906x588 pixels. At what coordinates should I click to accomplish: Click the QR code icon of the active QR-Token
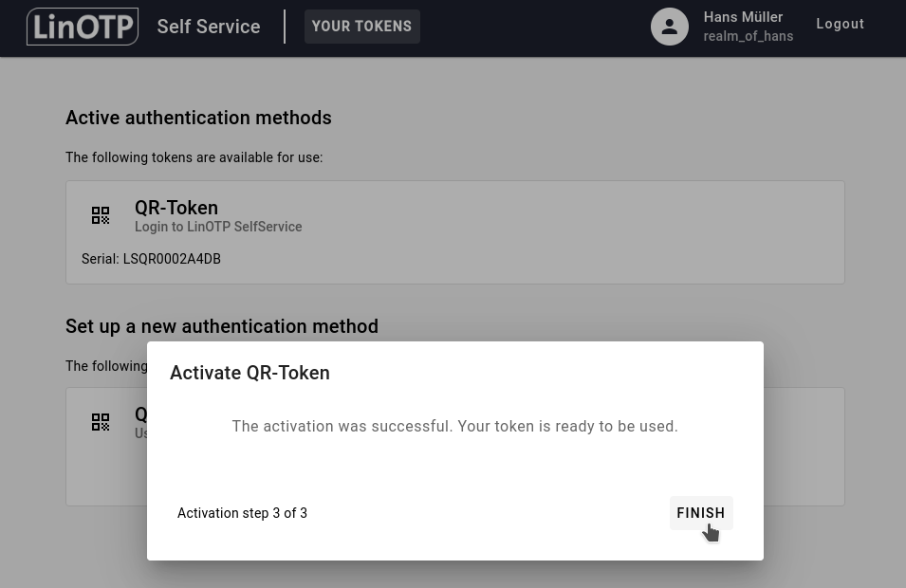pyautogui.click(x=101, y=215)
